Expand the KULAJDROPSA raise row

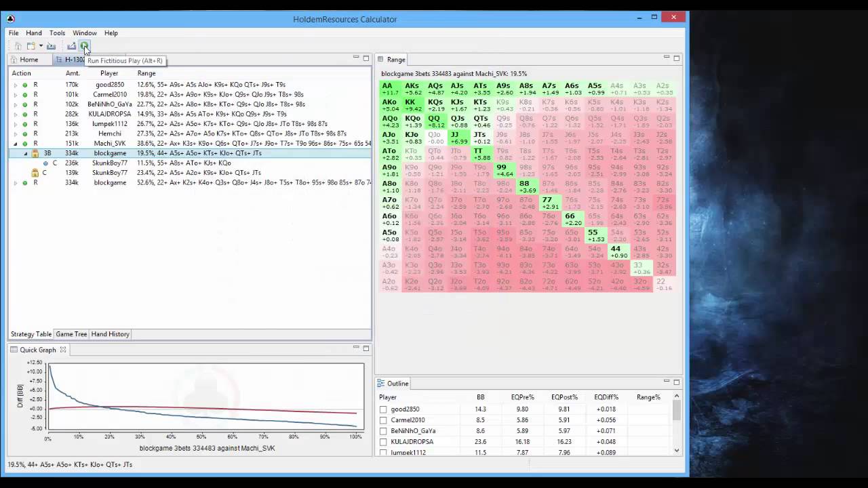pyautogui.click(x=16, y=115)
